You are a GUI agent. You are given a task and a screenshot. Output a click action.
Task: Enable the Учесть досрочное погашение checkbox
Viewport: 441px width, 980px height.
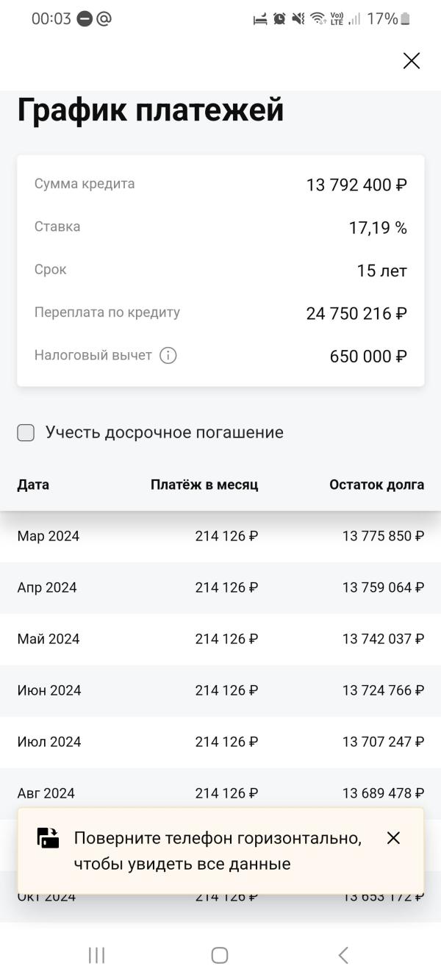point(26,433)
